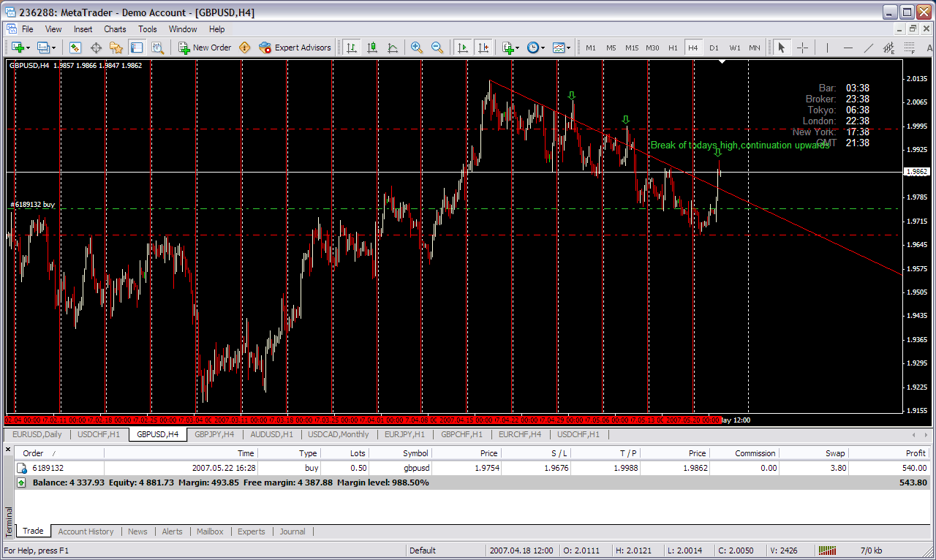Image resolution: width=936 pixels, height=560 pixels.
Task: Select the Trendline drawing tool
Action: pyautogui.click(x=868, y=48)
